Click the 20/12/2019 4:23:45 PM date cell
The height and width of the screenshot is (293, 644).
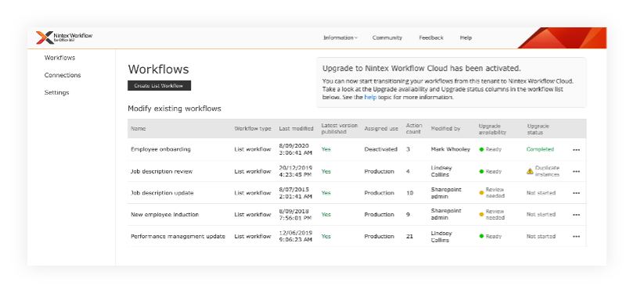click(296, 171)
